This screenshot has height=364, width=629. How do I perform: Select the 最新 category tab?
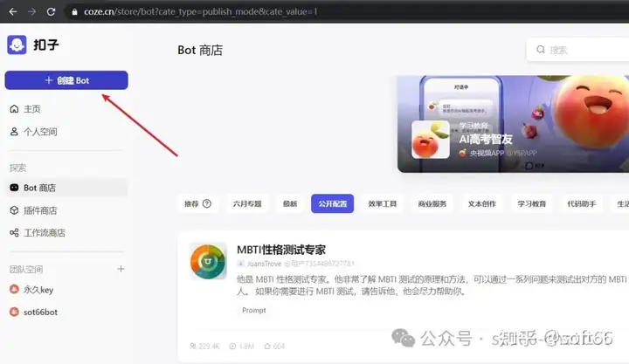tap(290, 203)
